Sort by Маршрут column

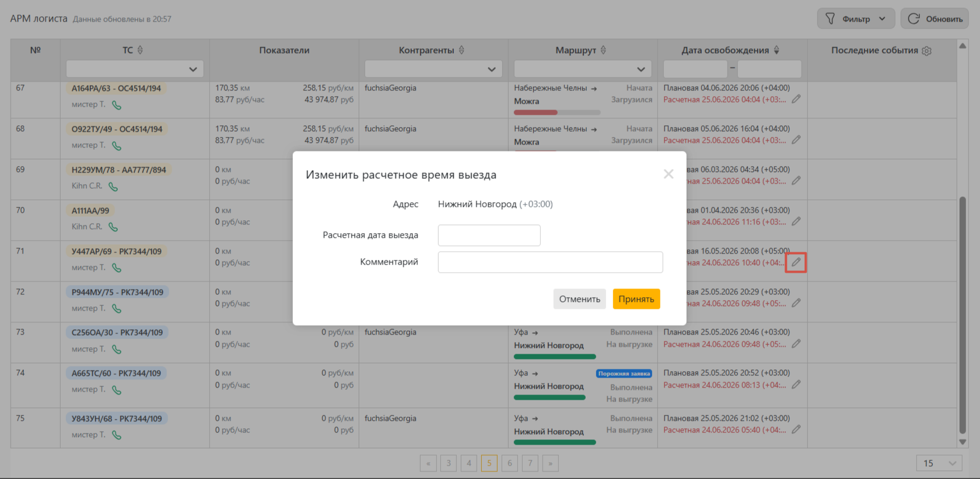(603, 50)
